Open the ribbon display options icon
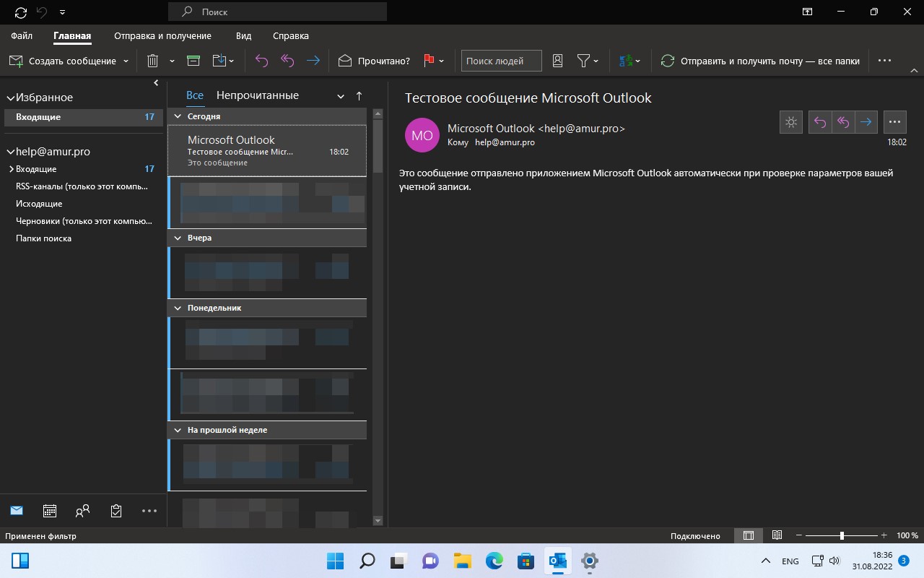 (x=807, y=12)
